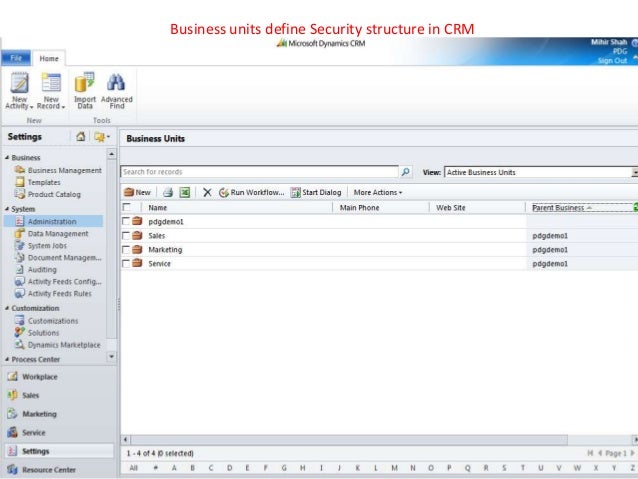Click the Sign Out link

coord(612,61)
